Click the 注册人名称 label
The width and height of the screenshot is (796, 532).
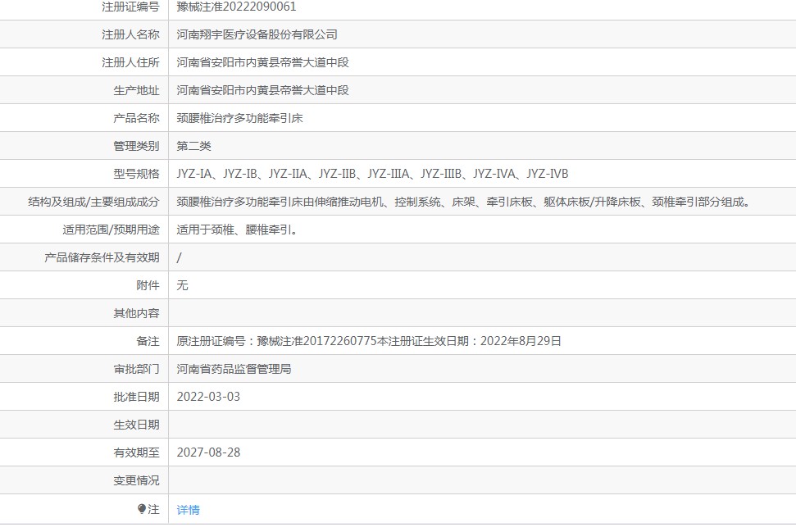point(130,34)
